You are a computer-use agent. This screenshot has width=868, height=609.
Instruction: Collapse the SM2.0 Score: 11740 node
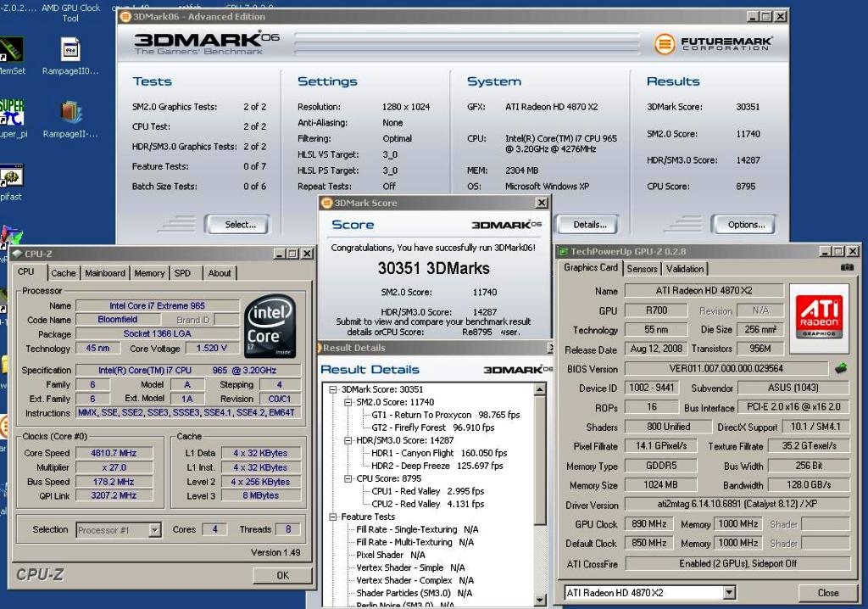[348, 402]
